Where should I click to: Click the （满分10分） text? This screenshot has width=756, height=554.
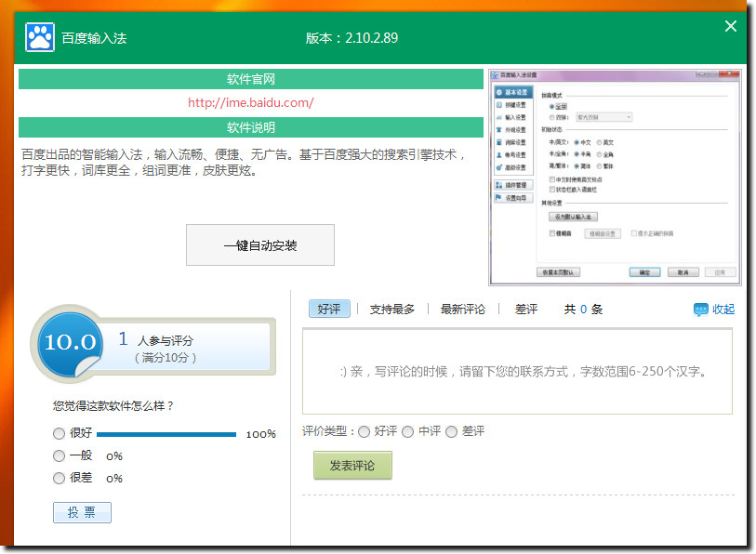[x=165, y=358]
